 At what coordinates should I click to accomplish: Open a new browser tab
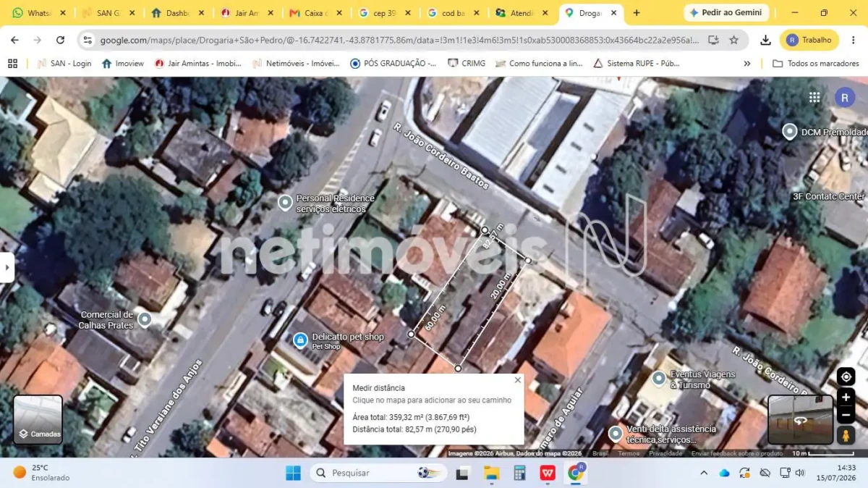(637, 12)
